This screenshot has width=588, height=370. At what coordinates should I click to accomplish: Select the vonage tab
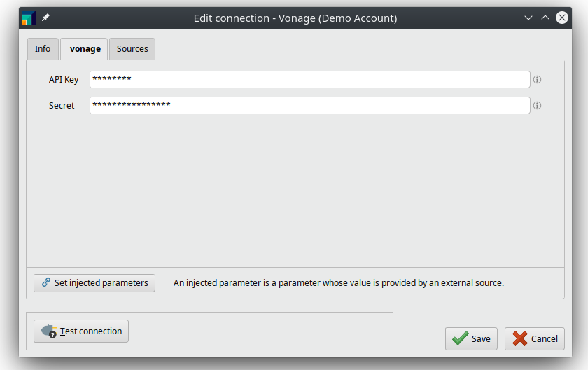click(85, 49)
